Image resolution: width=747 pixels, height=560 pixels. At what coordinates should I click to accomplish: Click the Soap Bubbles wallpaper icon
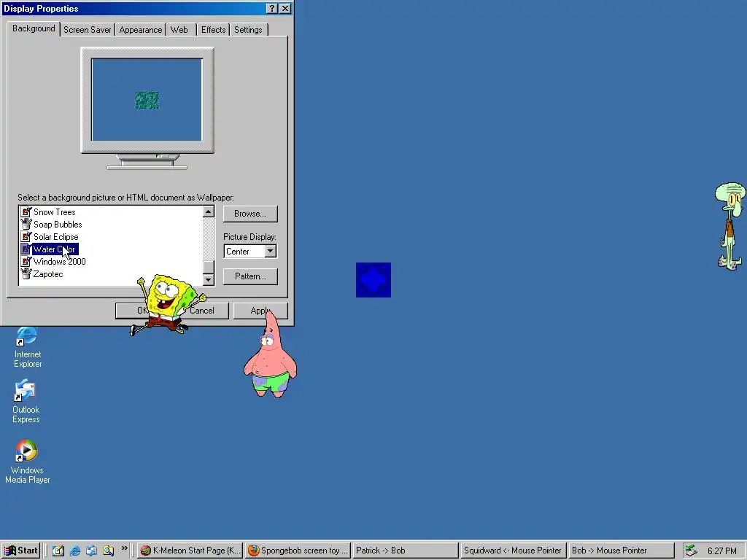coord(26,225)
